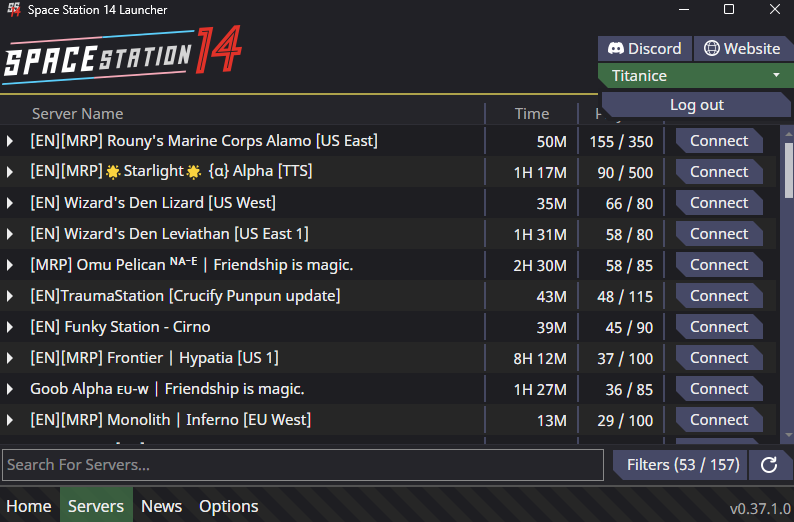Click the refresh server list icon

point(769,465)
